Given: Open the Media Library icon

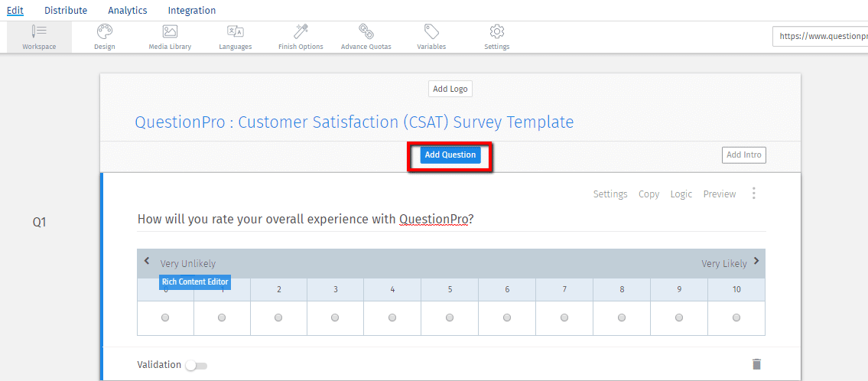Looking at the screenshot, I should (170, 31).
